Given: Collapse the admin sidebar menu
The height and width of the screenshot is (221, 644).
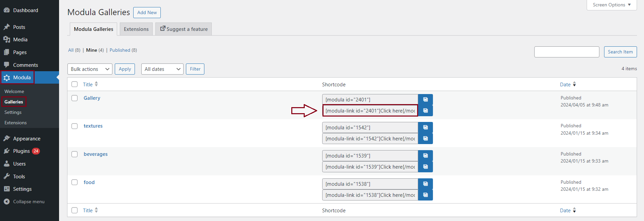Looking at the screenshot, I should pos(29,202).
